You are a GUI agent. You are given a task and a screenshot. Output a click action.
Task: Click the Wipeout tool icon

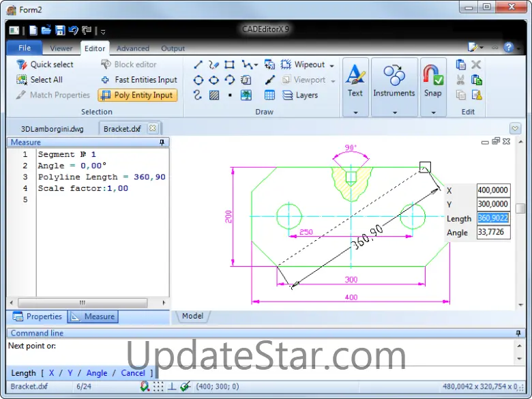(x=286, y=65)
